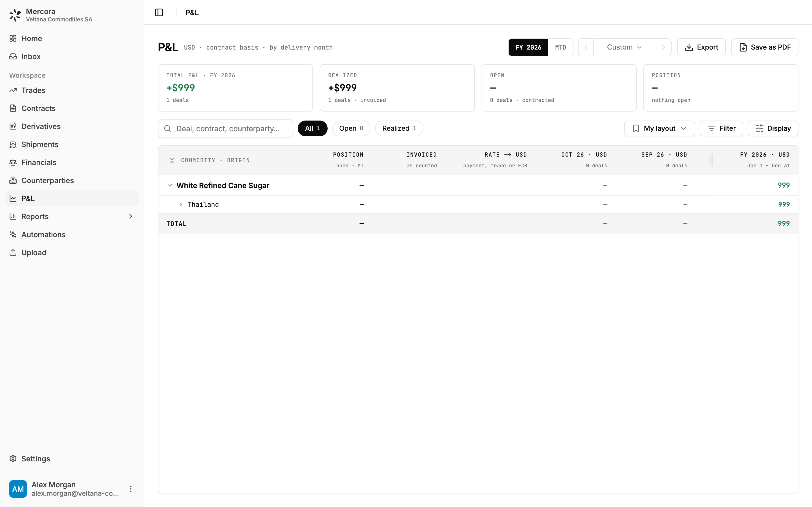Open the Custom date range dropdown

pos(625,47)
